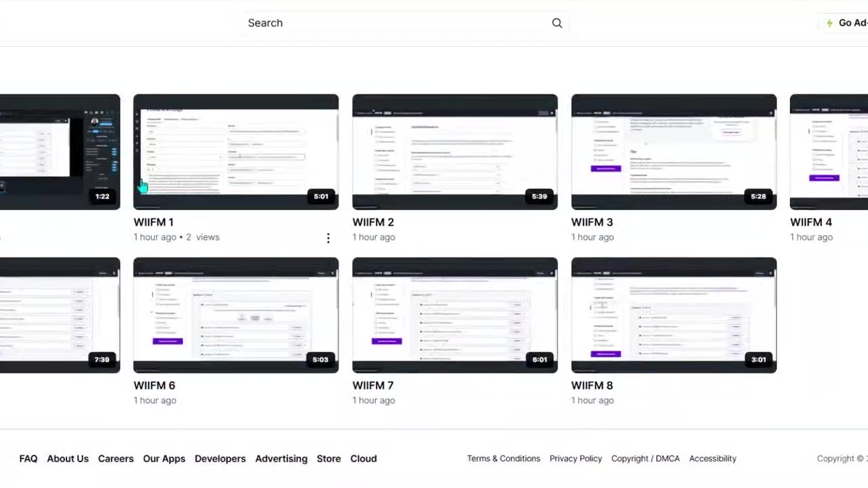868x488 pixels.
Task: Click the WIIFM 2 video title
Action: (x=373, y=222)
